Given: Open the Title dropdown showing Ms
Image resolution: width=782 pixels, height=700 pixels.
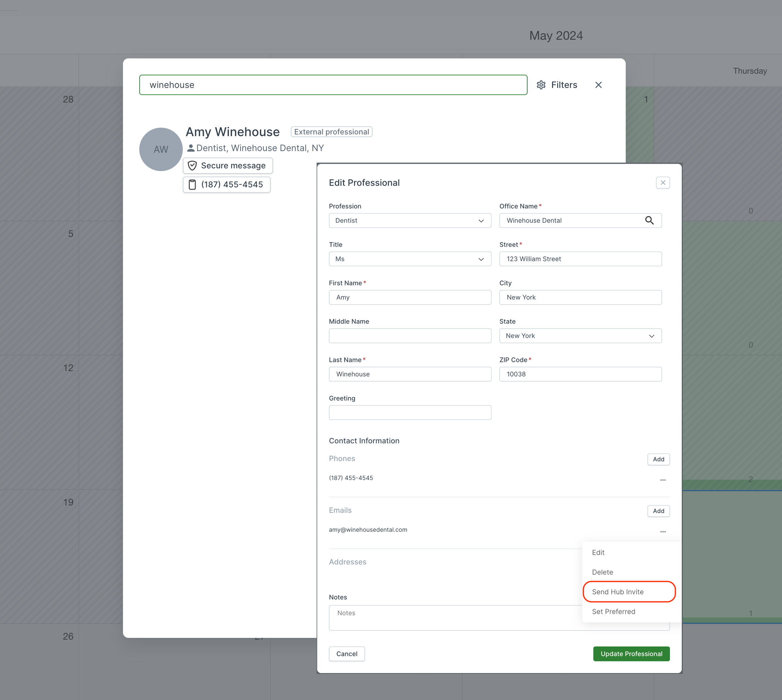Looking at the screenshot, I should [410, 259].
